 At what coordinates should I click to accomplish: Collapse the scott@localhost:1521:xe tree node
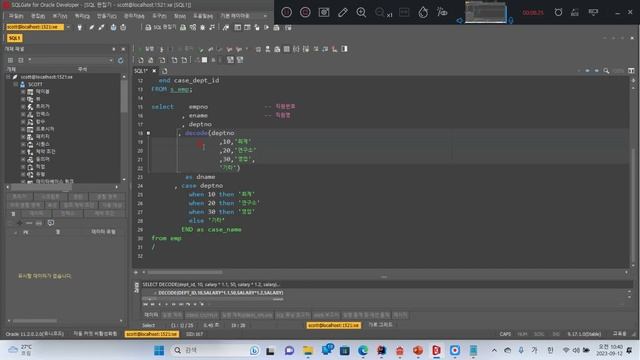(x=9, y=77)
